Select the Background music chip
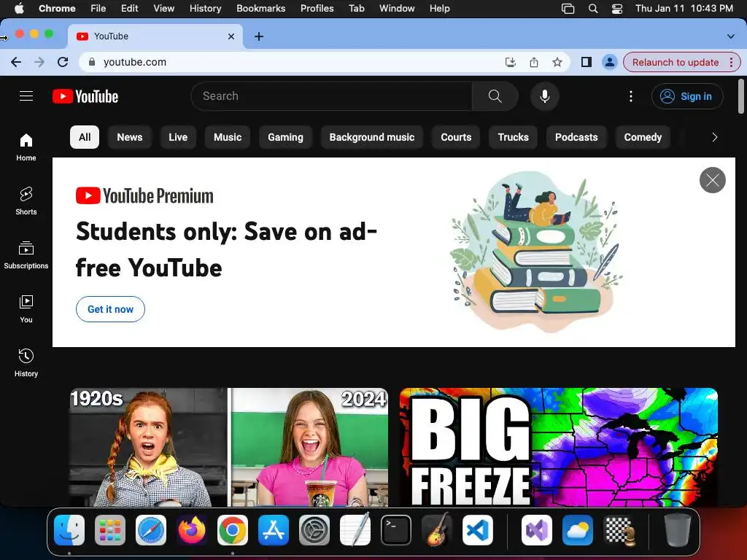The width and height of the screenshot is (747, 560). pos(371,137)
